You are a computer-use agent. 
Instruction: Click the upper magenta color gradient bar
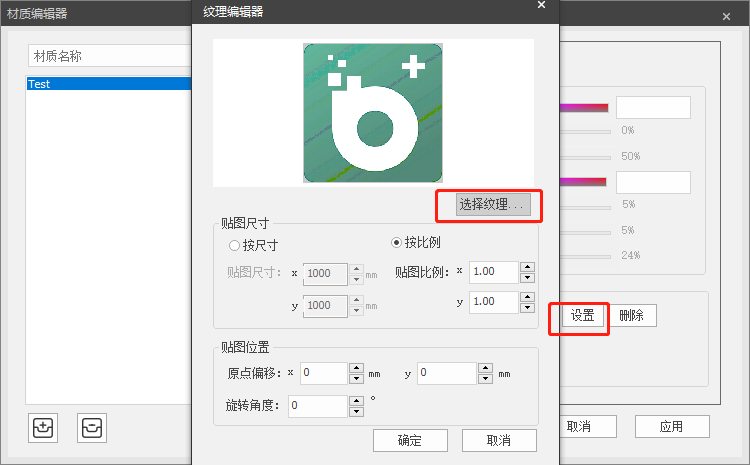584,108
